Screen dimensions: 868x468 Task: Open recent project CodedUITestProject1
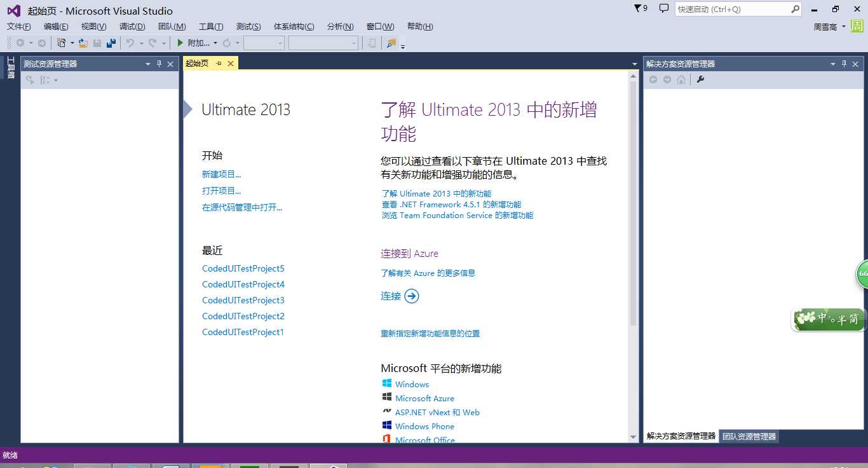click(x=243, y=332)
